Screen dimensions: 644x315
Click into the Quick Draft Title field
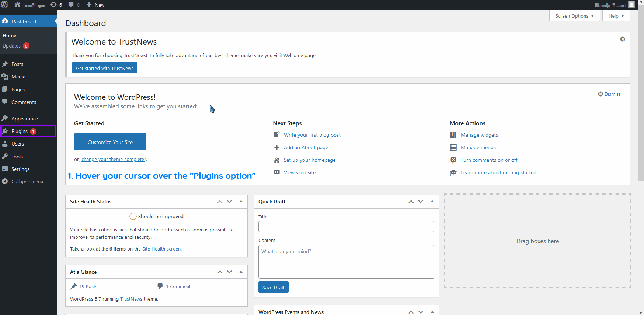tap(346, 227)
